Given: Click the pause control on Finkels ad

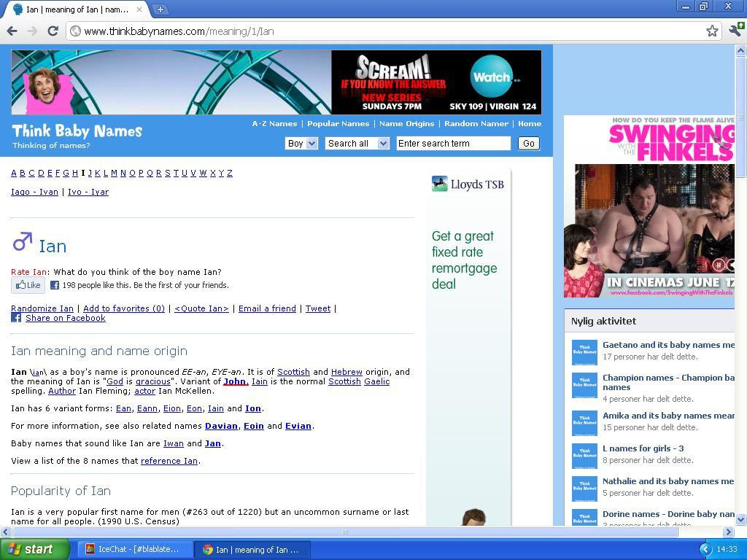Looking at the screenshot, I should (x=718, y=265).
